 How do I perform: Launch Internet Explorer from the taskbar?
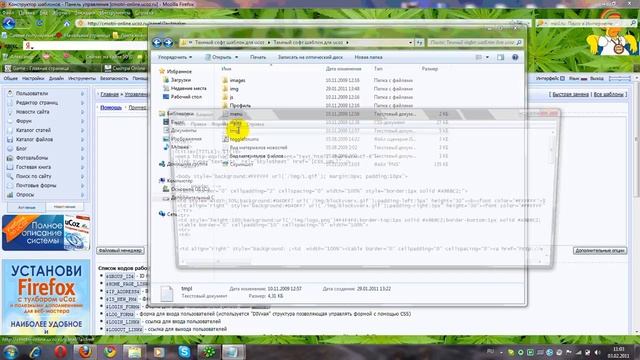tap(36, 352)
